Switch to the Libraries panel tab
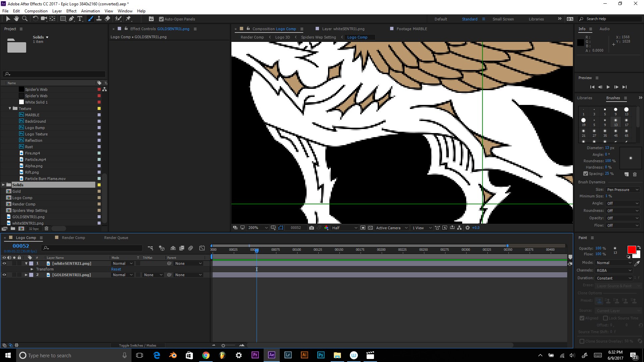644x362 pixels. [x=585, y=98]
